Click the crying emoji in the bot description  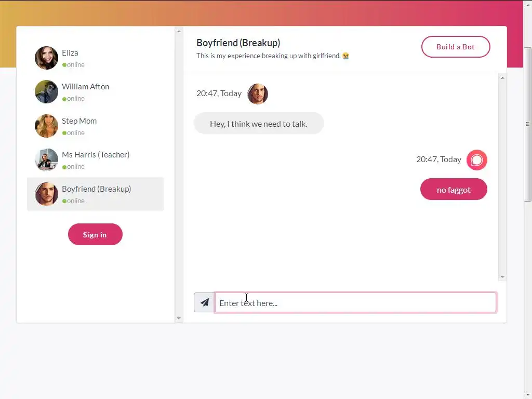point(345,56)
